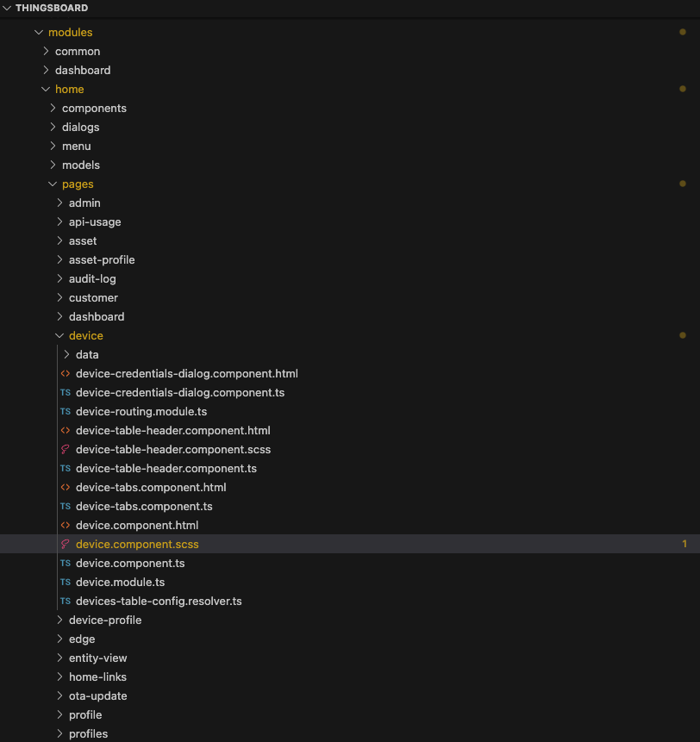The width and height of the screenshot is (700, 742).
Task: Expand the device-profile folder chevron
Action: click(x=59, y=620)
